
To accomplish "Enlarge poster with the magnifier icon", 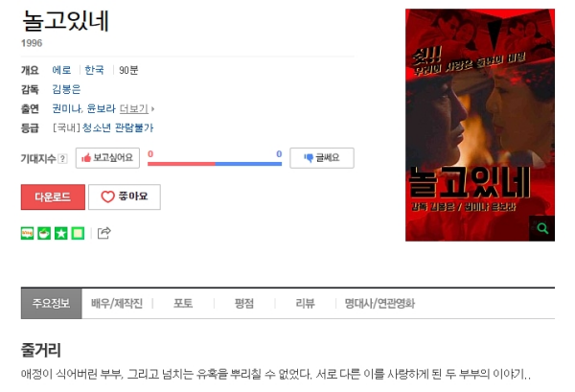I will (x=542, y=228).
